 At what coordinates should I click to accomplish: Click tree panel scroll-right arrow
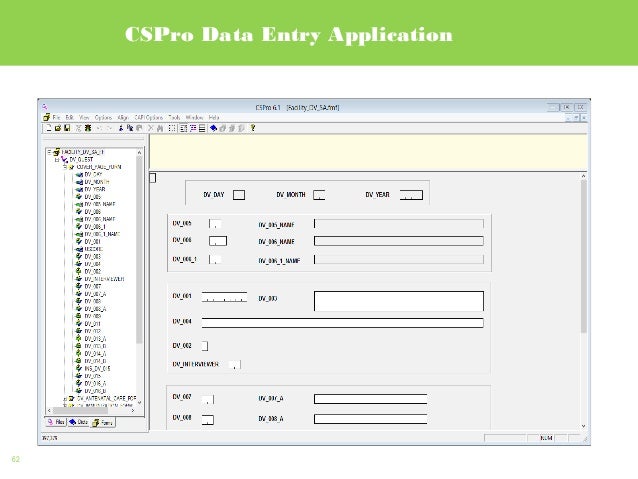pyautogui.click(x=133, y=411)
